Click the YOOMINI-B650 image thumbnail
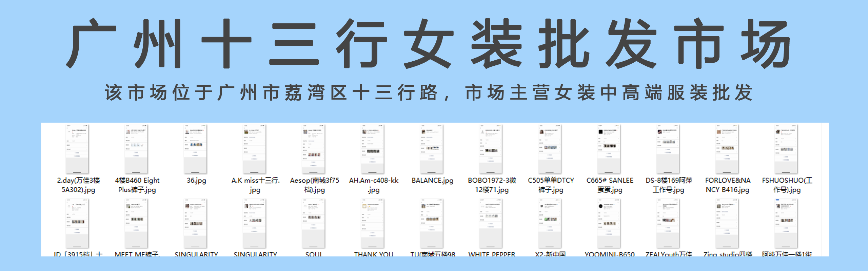The width and height of the screenshot is (868, 271). coord(609,224)
